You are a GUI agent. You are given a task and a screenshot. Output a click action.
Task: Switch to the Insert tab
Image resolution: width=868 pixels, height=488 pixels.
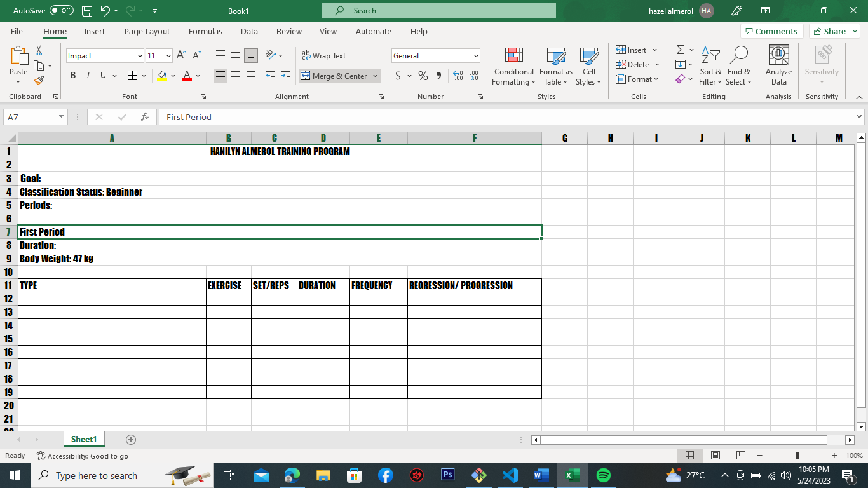tap(95, 31)
